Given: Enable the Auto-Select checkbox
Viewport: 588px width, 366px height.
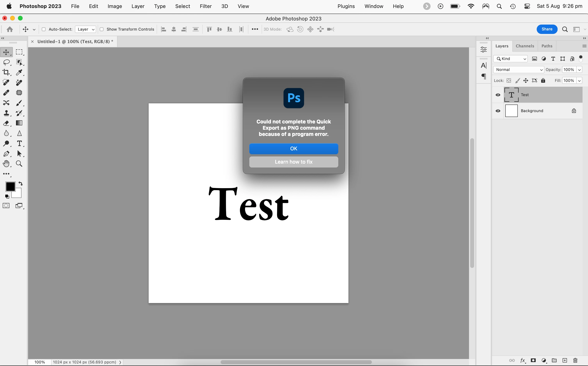Looking at the screenshot, I should [x=44, y=29].
